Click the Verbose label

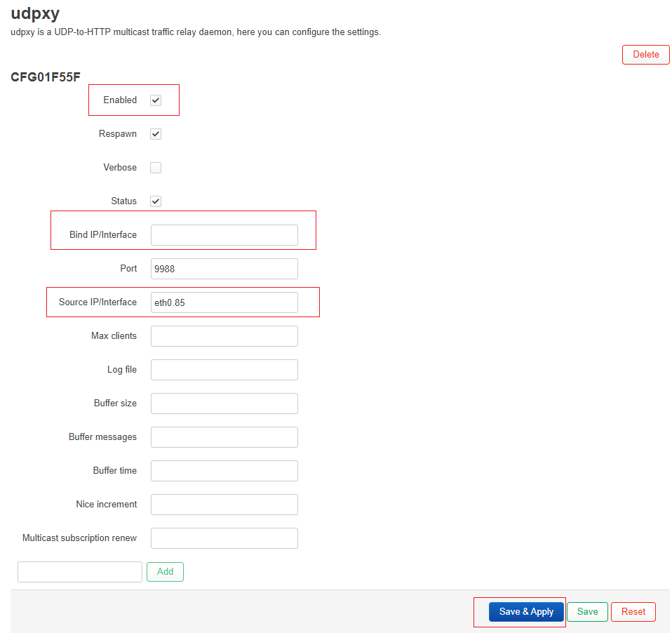[x=120, y=167]
